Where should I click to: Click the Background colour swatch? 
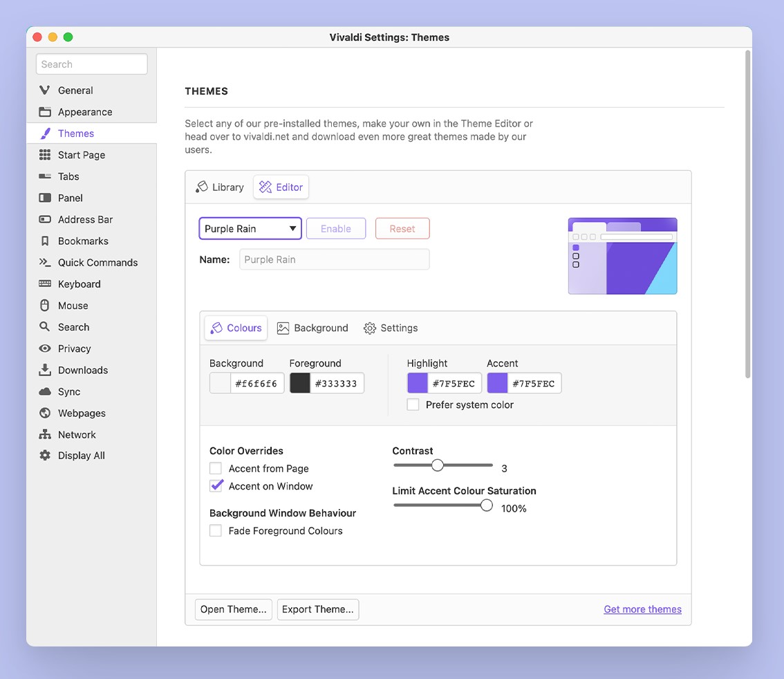(x=220, y=383)
